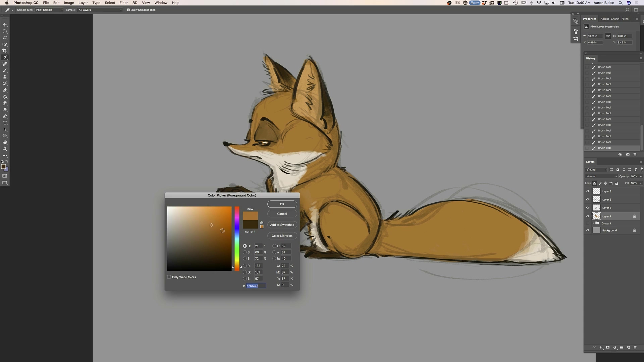Toggle Show Sampling Ring checkbox
The width and height of the screenshot is (644, 362).
coord(128,10)
